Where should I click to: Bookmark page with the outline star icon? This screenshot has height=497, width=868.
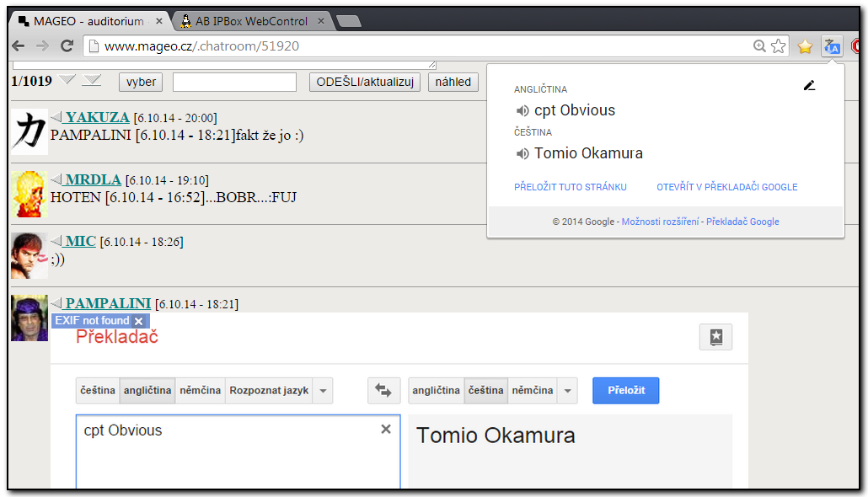tap(779, 46)
